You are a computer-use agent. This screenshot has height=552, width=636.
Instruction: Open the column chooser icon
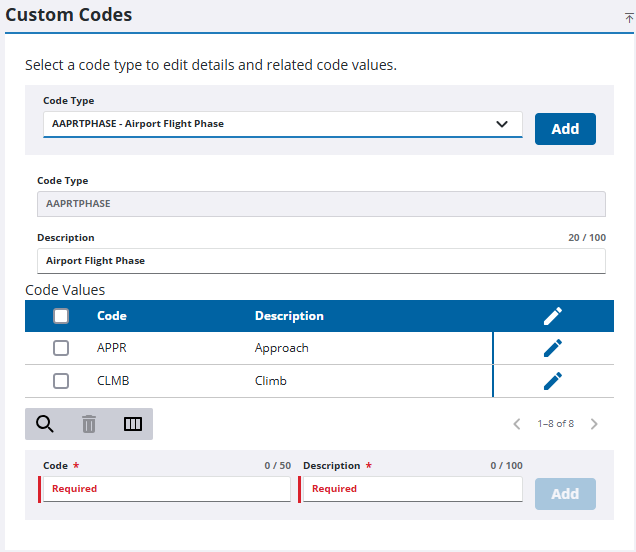click(x=133, y=424)
